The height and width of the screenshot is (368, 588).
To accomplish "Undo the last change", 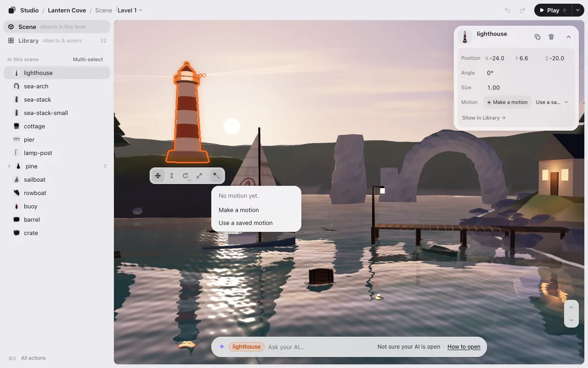I will (508, 10).
